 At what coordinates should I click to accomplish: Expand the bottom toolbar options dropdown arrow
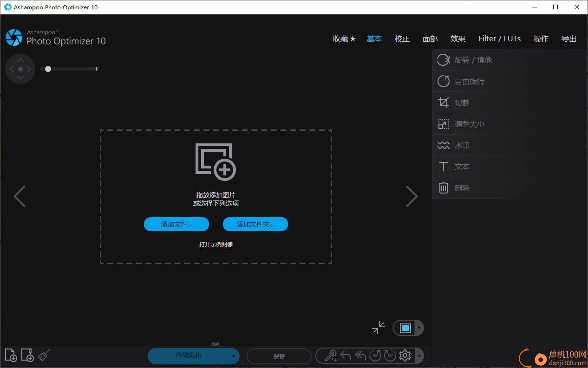pos(419,356)
